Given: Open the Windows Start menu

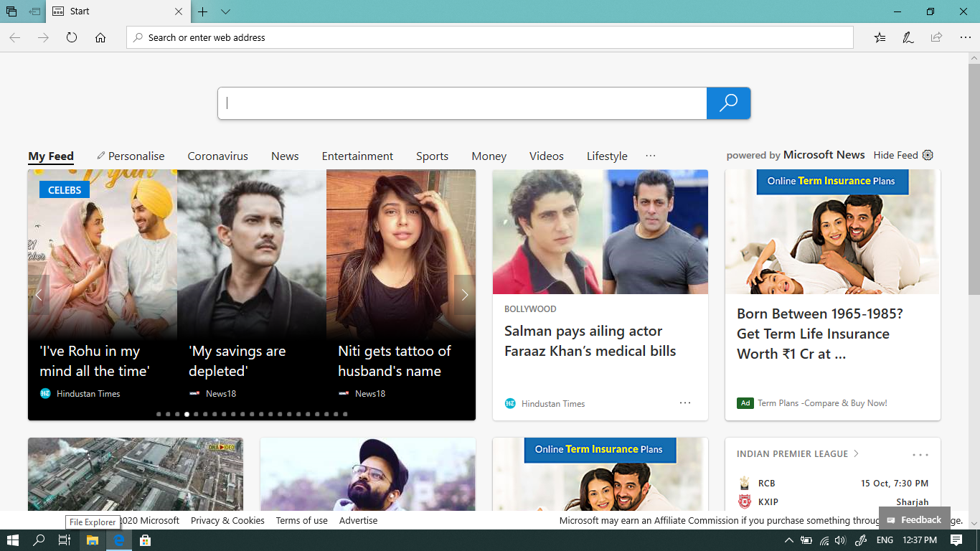Looking at the screenshot, I should tap(12, 540).
